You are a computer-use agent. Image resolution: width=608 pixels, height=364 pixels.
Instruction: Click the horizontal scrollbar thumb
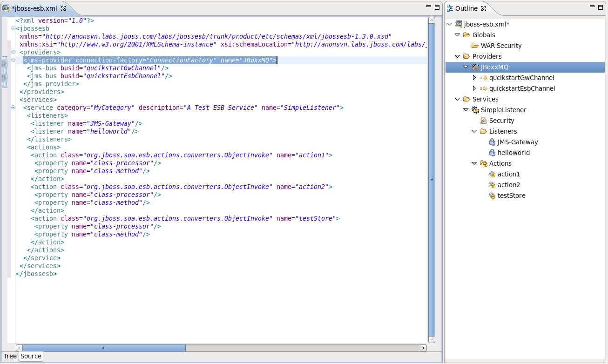[x=104, y=348]
